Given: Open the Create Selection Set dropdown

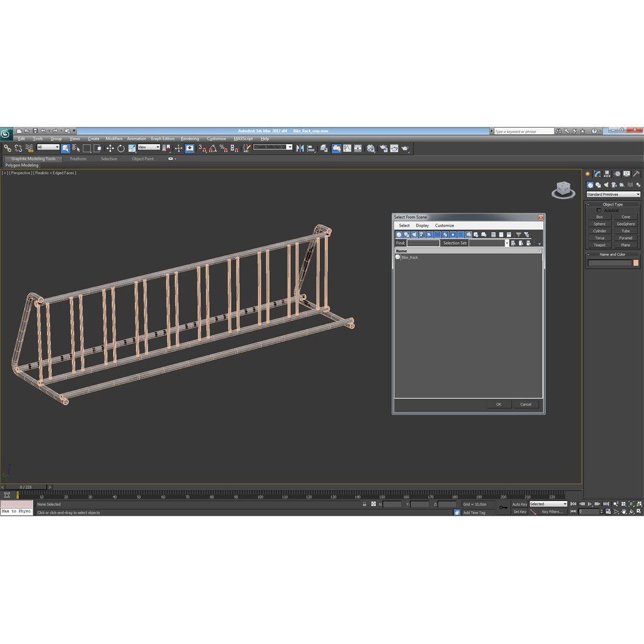Looking at the screenshot, I should click(x=273, y=147).
